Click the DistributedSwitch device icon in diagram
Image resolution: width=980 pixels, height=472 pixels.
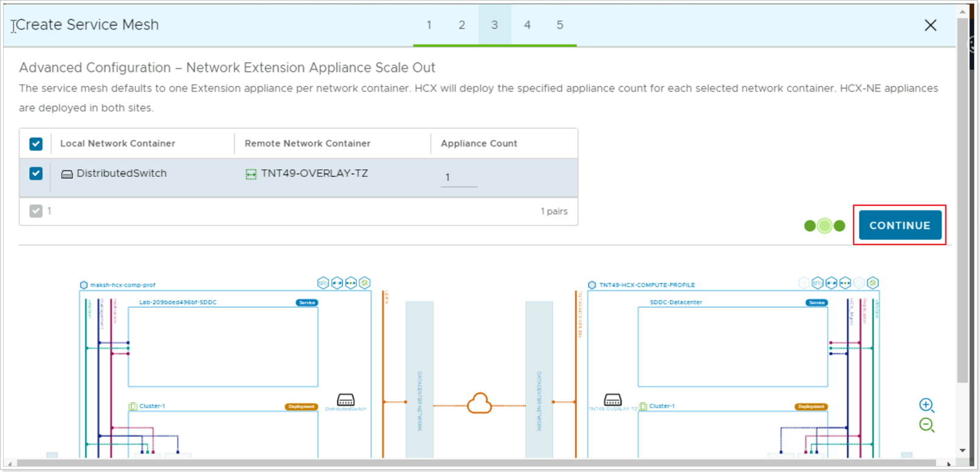click(346, 399)
